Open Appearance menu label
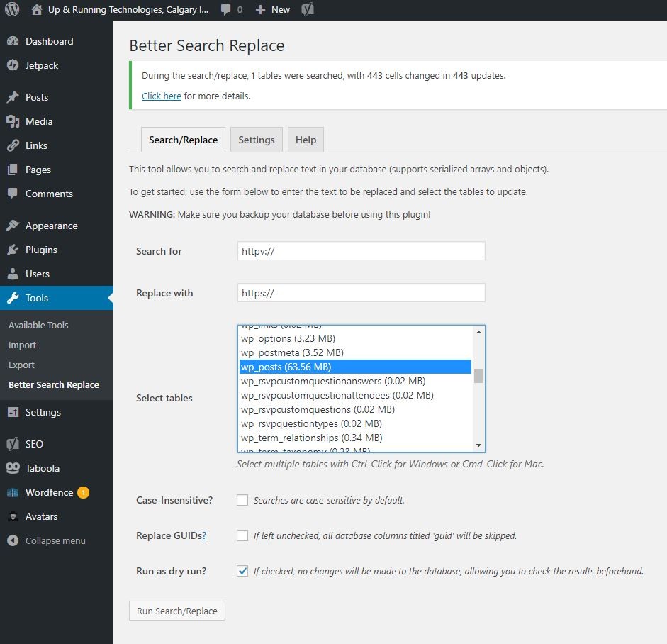Viewport: 667px width, 644px height. point(52,226)
